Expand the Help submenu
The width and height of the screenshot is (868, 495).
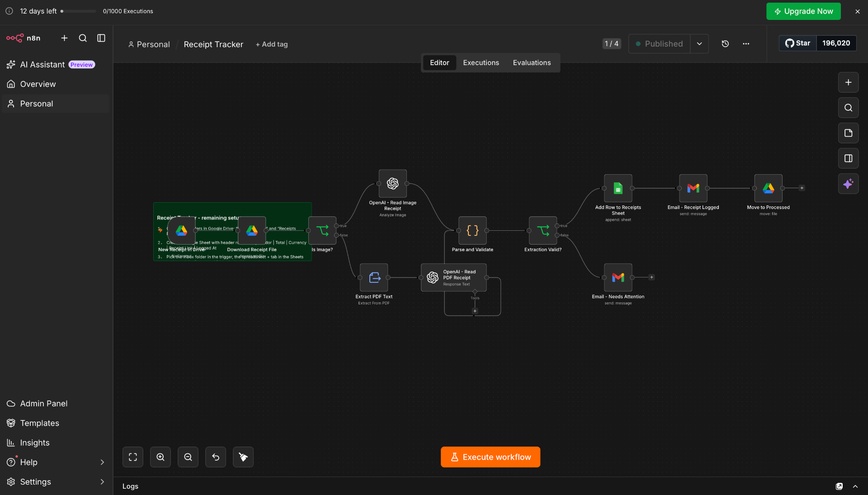pyautogui.click(x=102, y=462)
